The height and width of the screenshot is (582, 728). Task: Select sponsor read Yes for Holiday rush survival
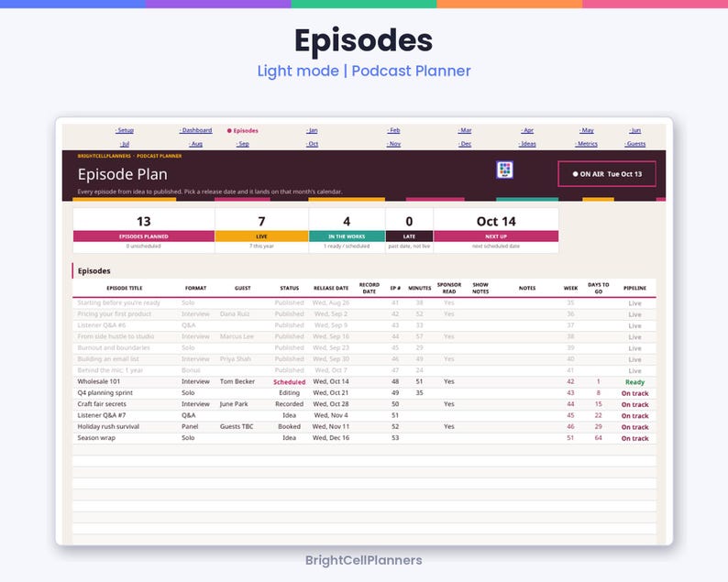449,426
